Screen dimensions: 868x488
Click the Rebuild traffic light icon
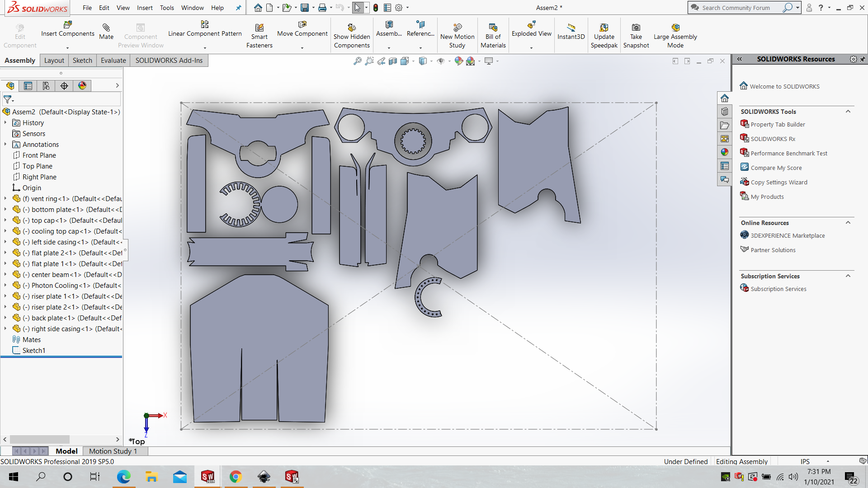pyautogui.click(x=375, y=8)
